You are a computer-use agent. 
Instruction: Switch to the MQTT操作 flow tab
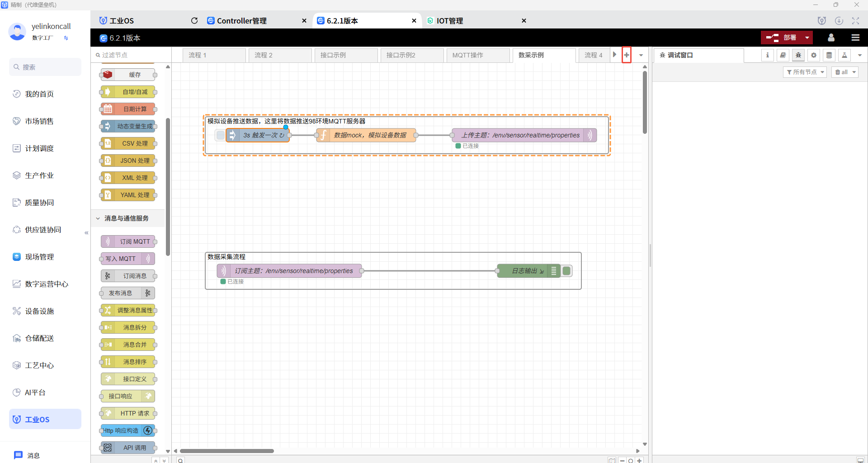468,55
